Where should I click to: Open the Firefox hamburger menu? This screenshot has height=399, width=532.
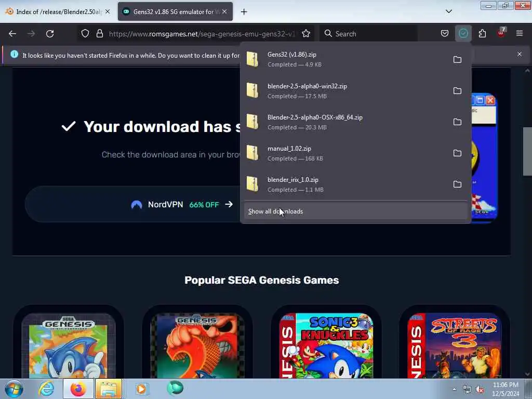(x=520, y=33)
